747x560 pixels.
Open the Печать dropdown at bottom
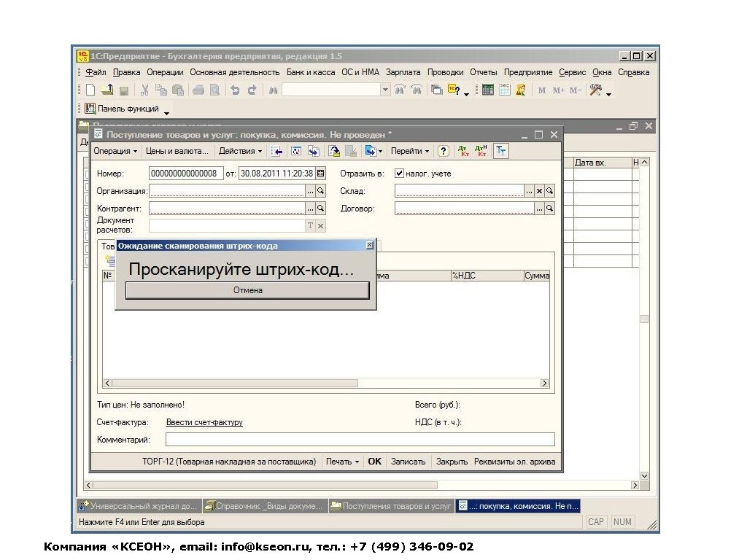[342, 462]
